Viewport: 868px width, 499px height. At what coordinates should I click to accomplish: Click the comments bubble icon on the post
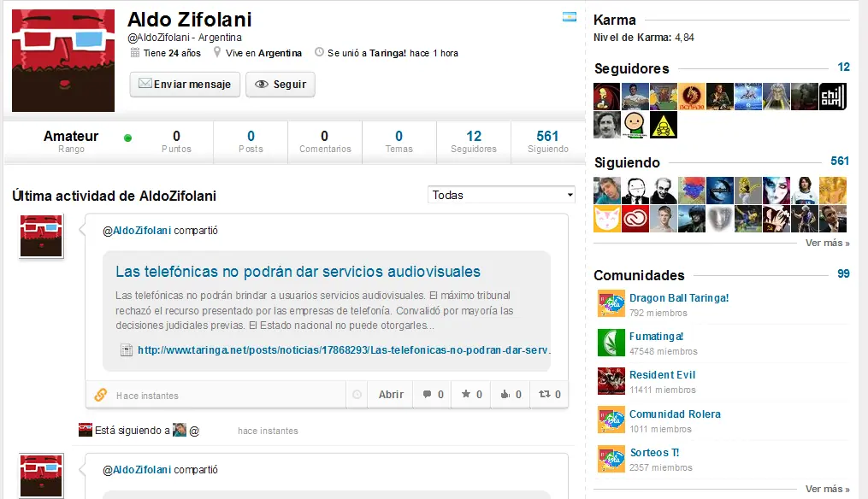coord(427,395)
